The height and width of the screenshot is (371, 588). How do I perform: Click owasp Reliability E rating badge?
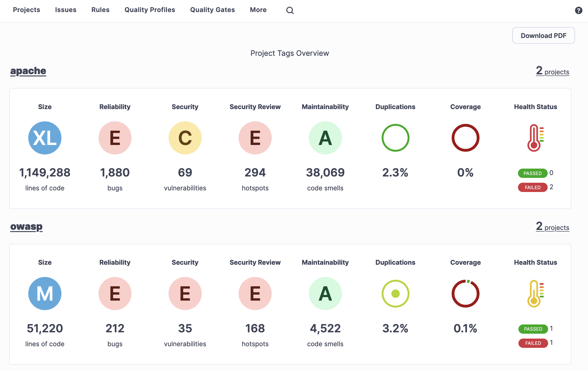(115, 293)
